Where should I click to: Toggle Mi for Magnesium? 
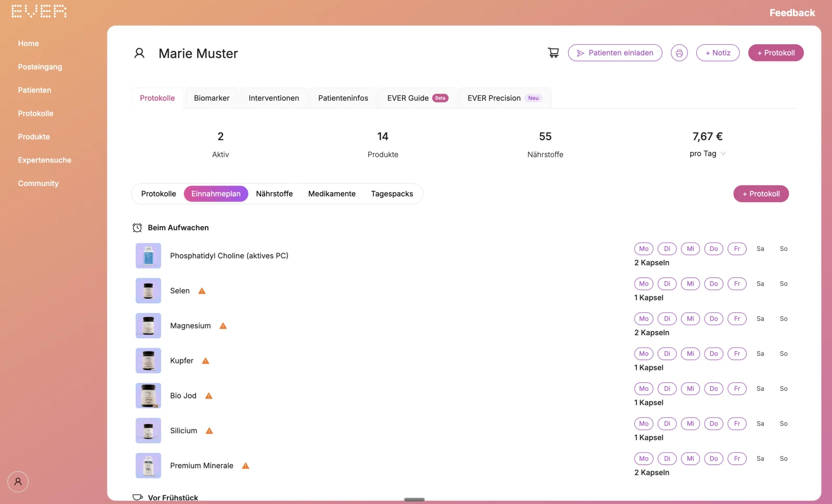691,319
